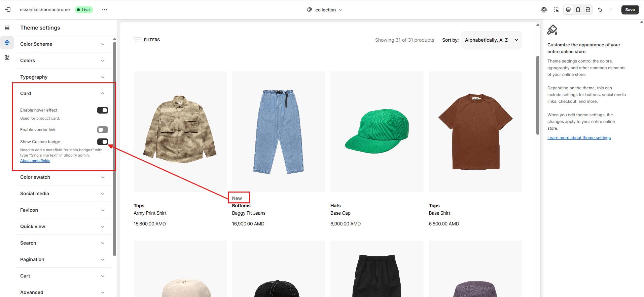Activate the inspector selection tool icon
This screenshot has width=644, height=297.
click(556, 10)
